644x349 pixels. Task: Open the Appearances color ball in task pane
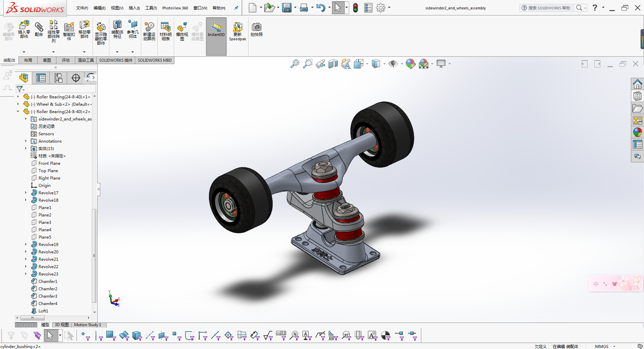[637, 132]
